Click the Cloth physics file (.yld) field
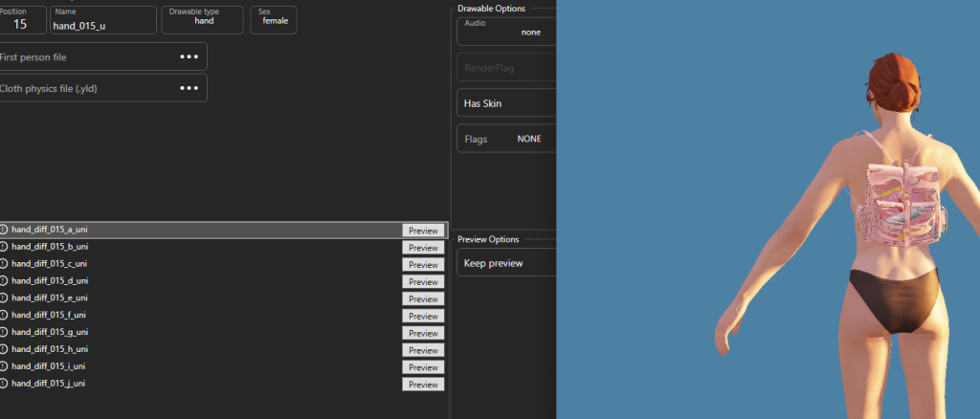The width and height of the screenshot is (980, 419). [103, 88]
